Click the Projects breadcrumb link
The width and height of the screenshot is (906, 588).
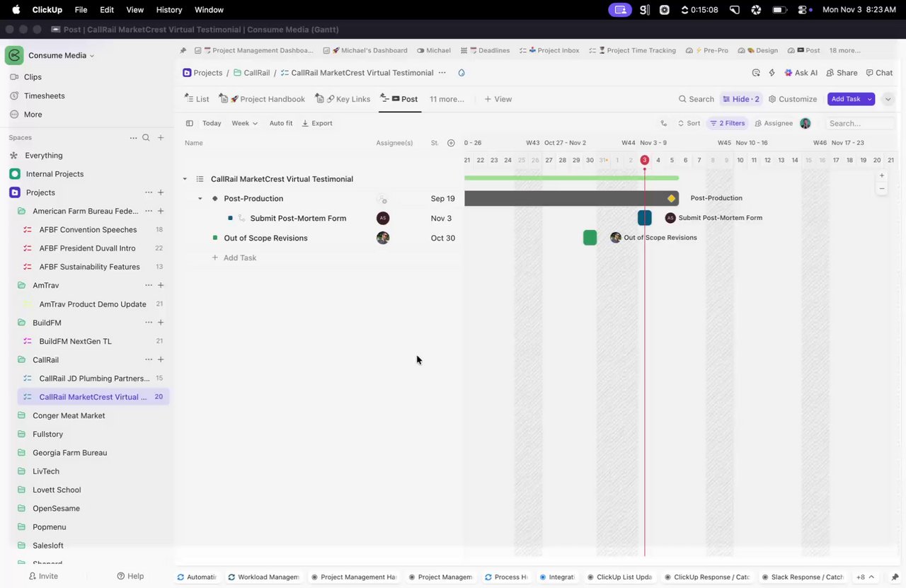(x=202, y=73)
